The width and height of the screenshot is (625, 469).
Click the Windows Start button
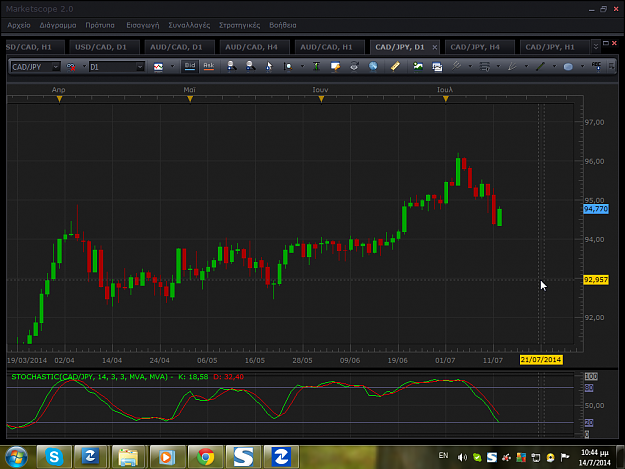(x=17, y=457)
